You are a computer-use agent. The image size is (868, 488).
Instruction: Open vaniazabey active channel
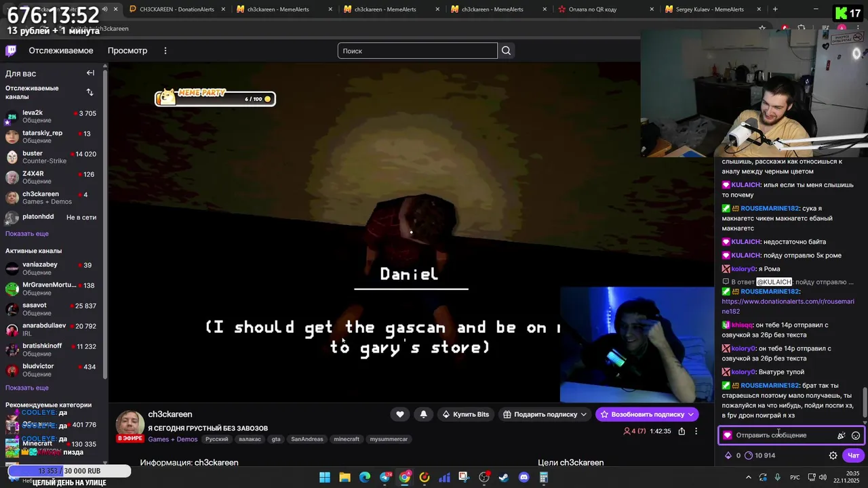point(52,268)
